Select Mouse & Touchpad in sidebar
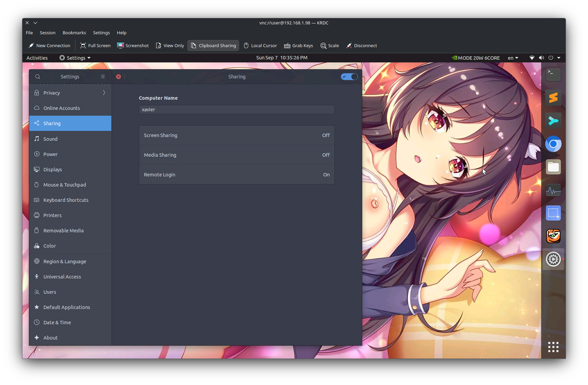Screen dimensions: 588x385 point(70,185)
